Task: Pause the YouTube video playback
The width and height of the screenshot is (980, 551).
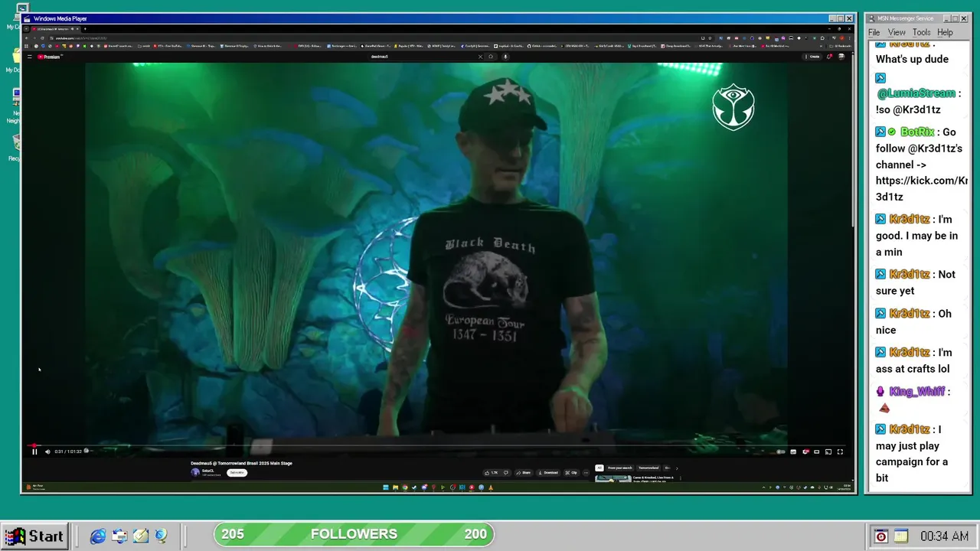Action: [34, 452]
